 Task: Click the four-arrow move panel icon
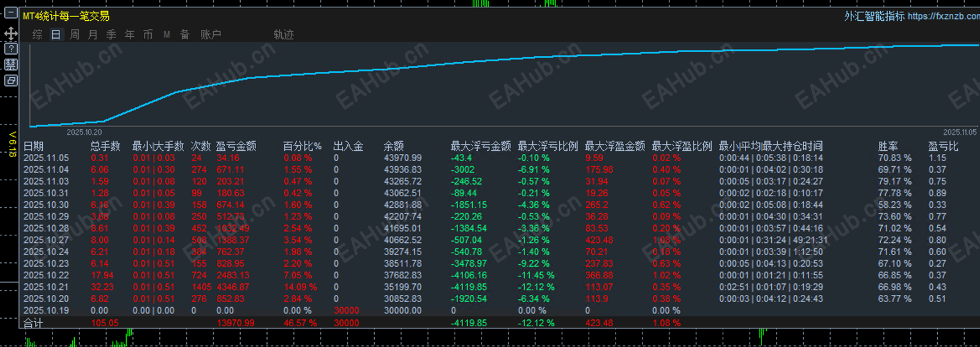click(11, 33)
